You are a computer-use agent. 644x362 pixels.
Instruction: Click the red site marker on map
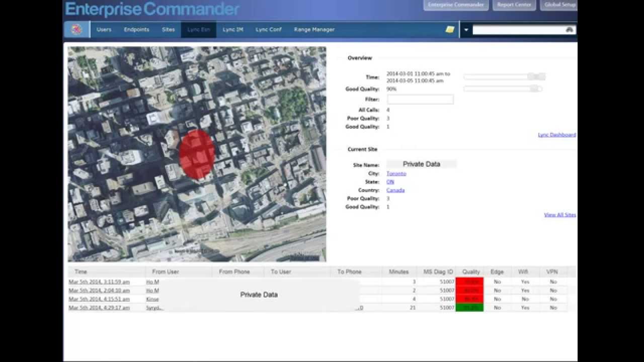pos(197,154)
